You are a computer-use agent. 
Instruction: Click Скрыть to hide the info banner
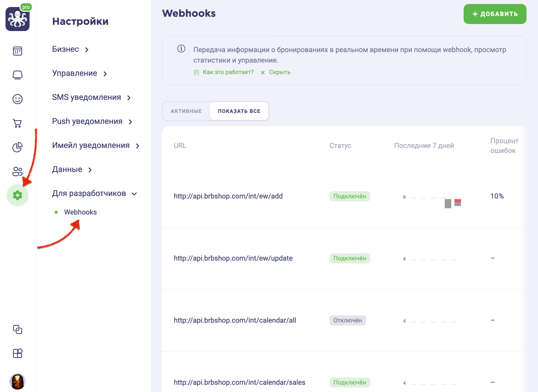click(280, 72)
